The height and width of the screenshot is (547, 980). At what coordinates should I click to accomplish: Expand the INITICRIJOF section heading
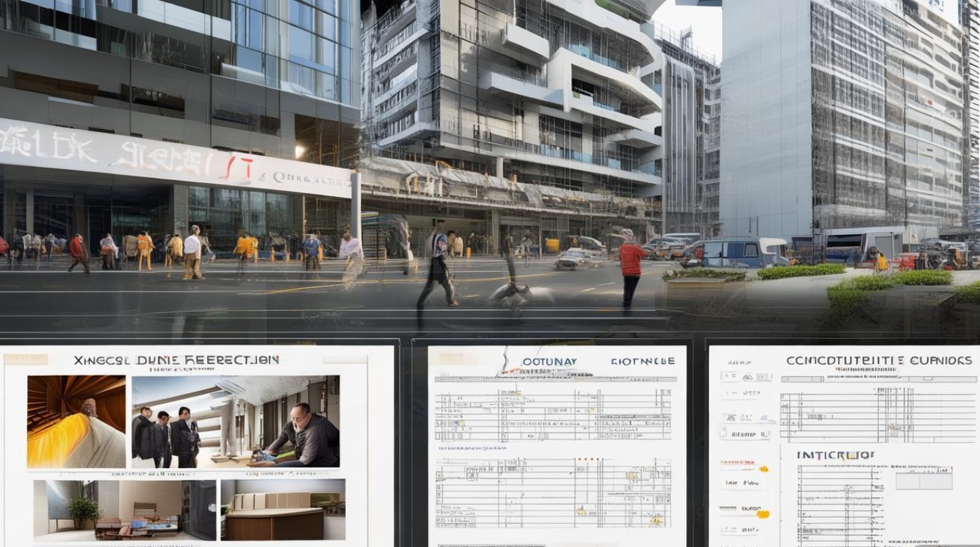tap(835, 455)
